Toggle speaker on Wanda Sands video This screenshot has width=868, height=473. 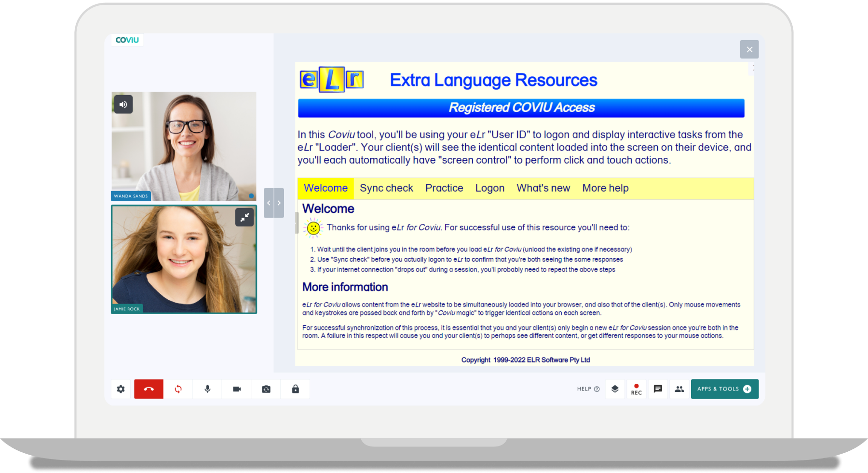[x=123, y=104]
